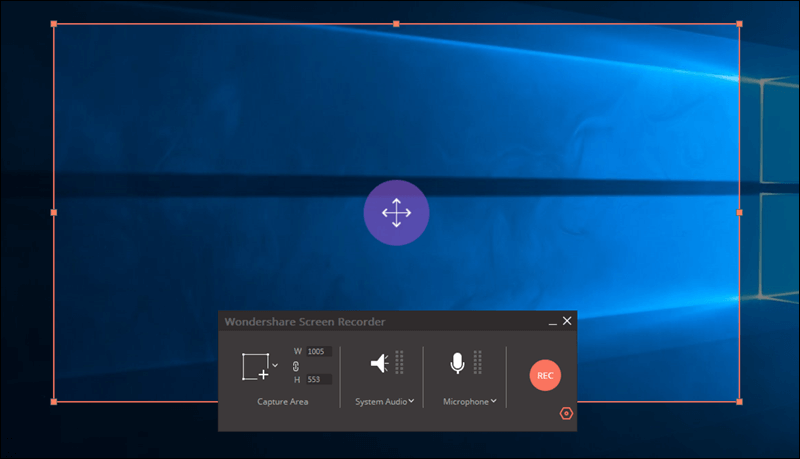Click the Capture Area label
The width and height of the screenshot is (800, 459).
(283, 402)
